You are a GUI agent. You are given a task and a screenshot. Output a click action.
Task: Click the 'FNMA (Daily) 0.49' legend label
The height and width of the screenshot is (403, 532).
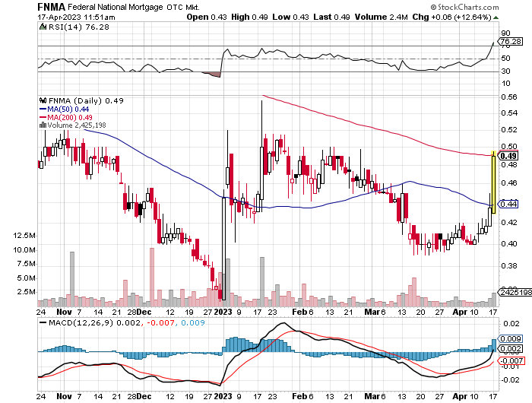pyautogui.click(x=86, y=100)
